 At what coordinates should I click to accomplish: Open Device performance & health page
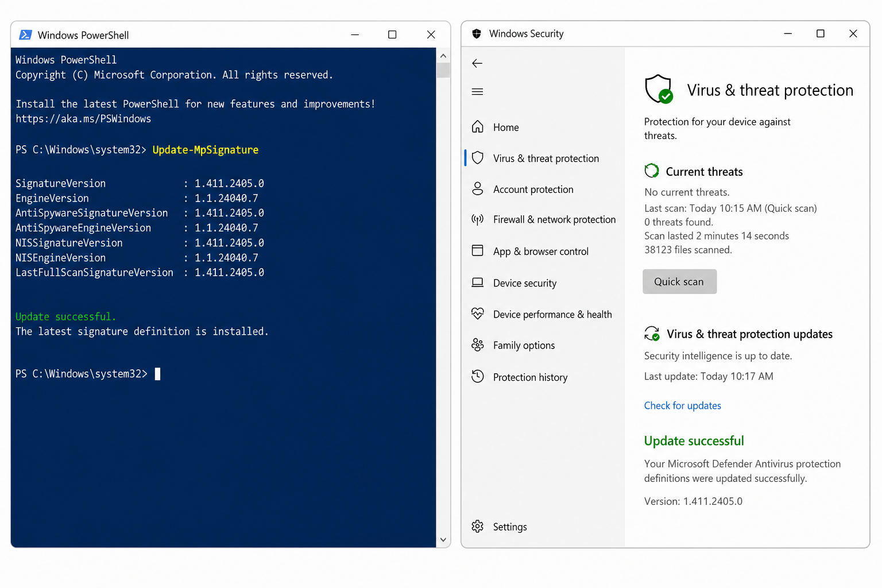[552, 315]
